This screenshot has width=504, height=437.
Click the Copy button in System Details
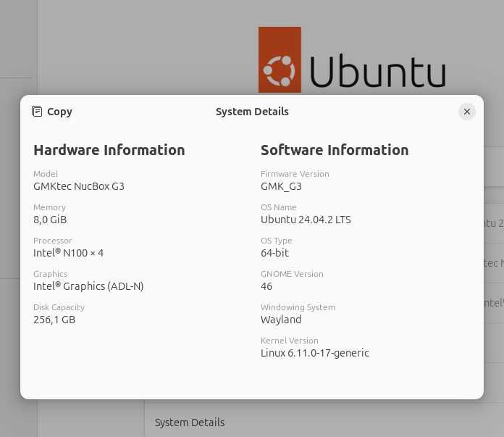52,112
